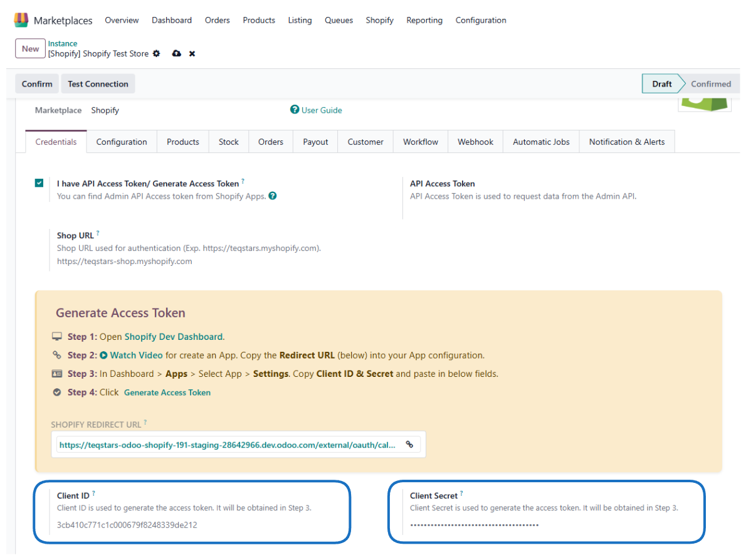The image size is (746, 560).
Task: Open the Dashboard menu
Action: tap(172, 20)
